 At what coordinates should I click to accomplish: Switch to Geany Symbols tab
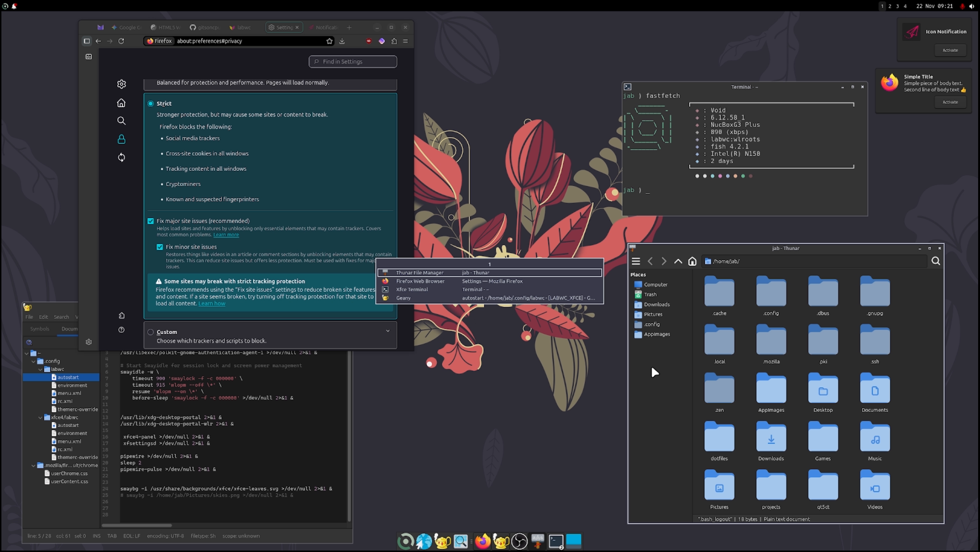[x=39, y=328]
